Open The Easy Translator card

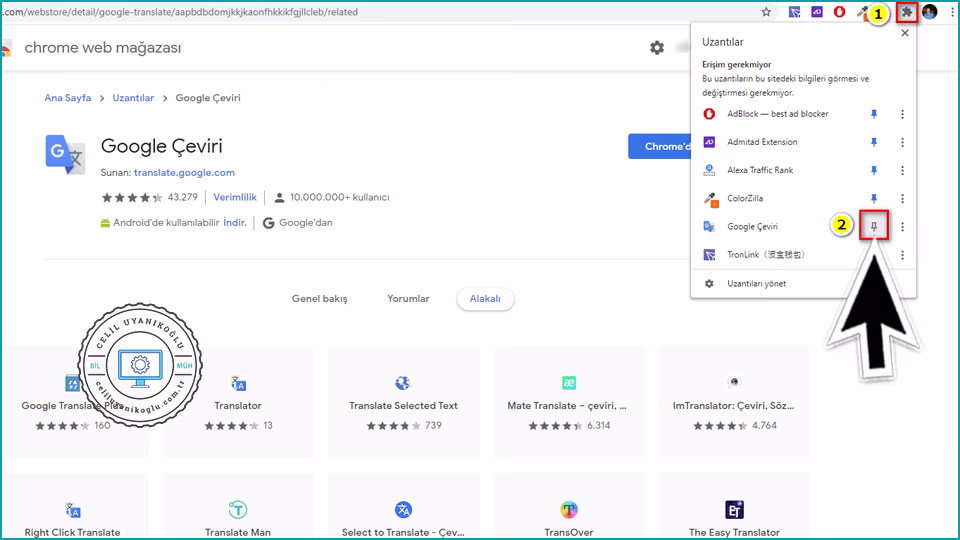[x=734, y=506]
